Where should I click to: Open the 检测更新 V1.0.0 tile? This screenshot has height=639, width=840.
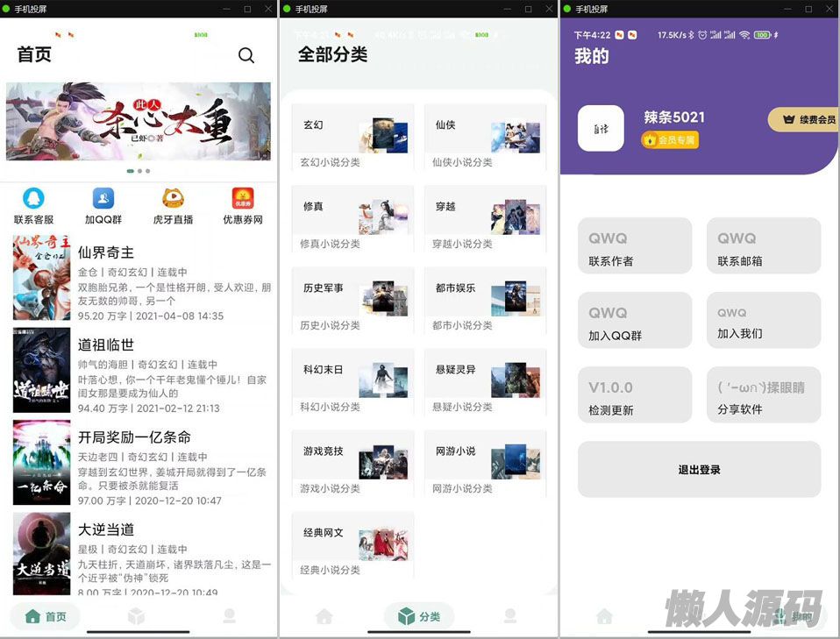634,396
